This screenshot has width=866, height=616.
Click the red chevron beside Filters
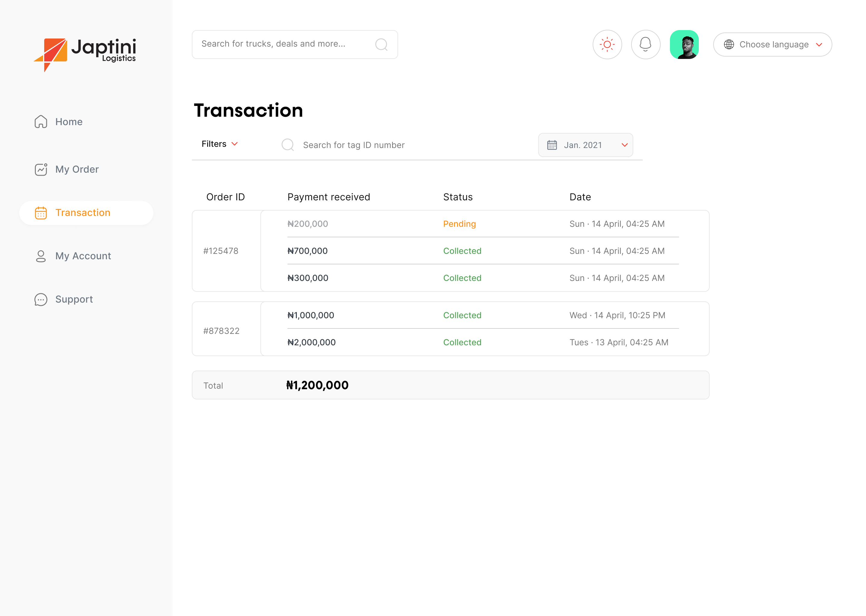235,144
